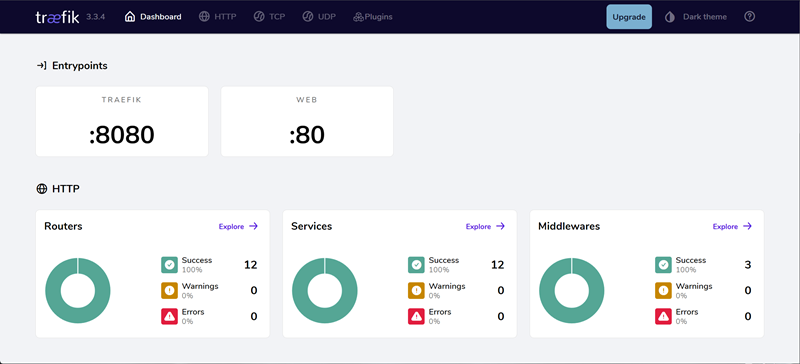Click the Middlewares card title
Screen dimensions: 800x364
[x=569, y=226]
